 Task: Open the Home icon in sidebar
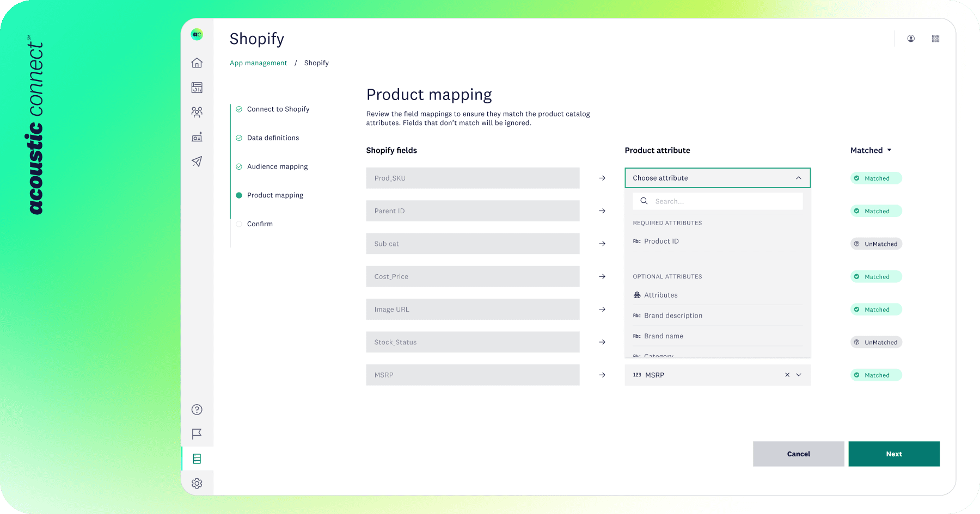coord(197,63)
